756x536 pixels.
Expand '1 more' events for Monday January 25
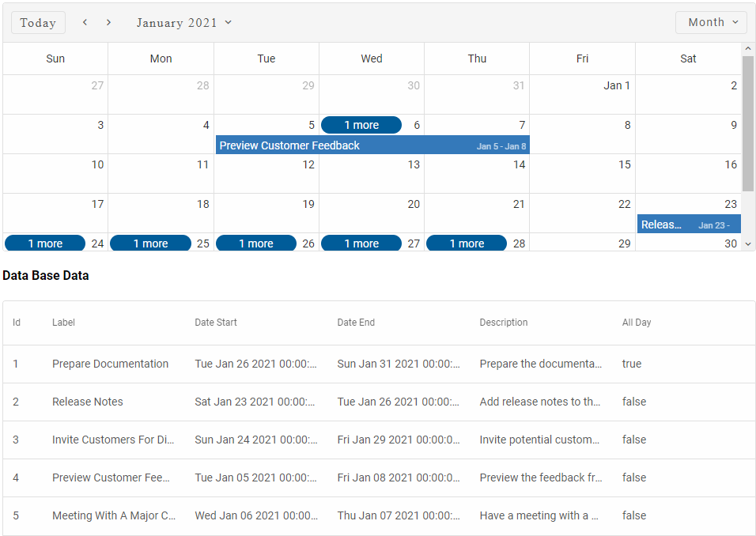pos(150,243)
